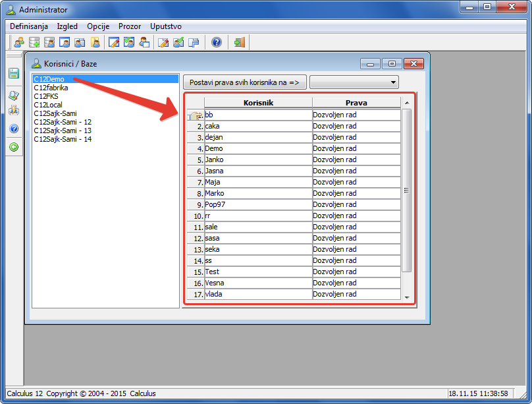Open the Uputstvo menu
Image resolution: width=532 pixels, height=404 pixels.
(x=166, y=26)
